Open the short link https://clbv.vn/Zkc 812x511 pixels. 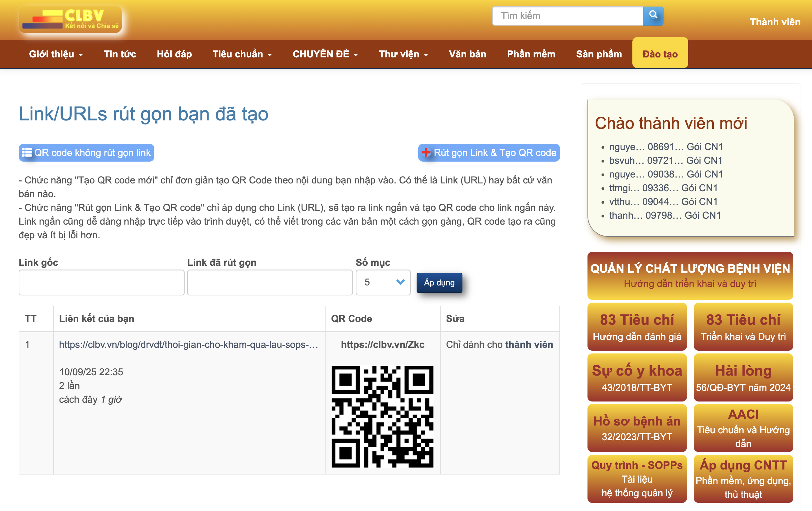point(382,344)
